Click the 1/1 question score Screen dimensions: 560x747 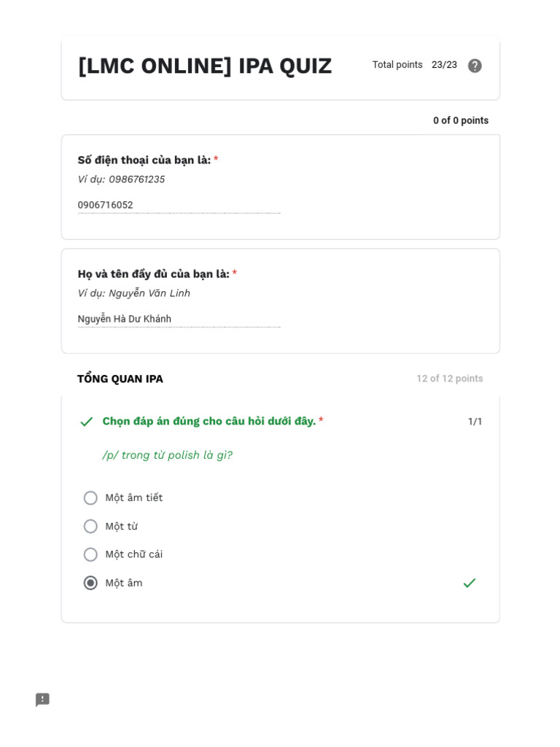tap(475, 422)
